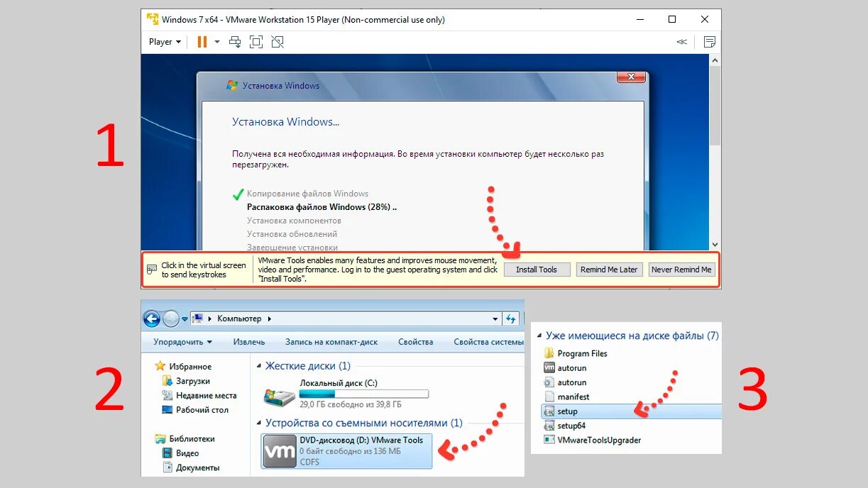Open the VMware message log note icon

(709, 42)
